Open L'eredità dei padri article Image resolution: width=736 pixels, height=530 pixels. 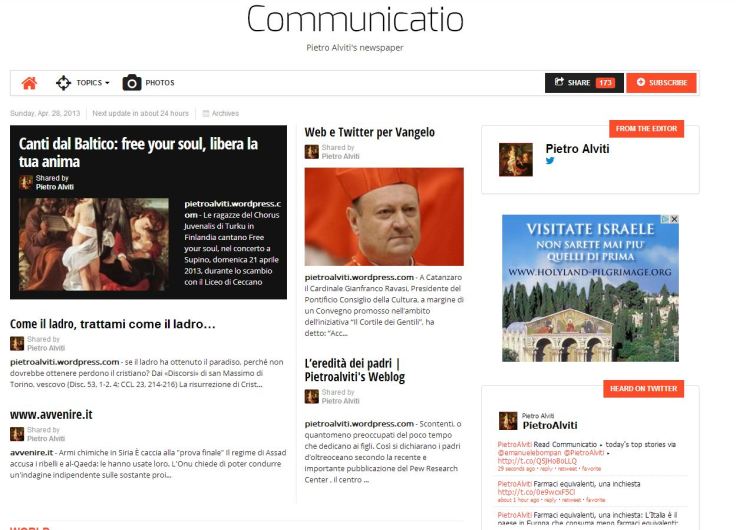pos(354,370)
